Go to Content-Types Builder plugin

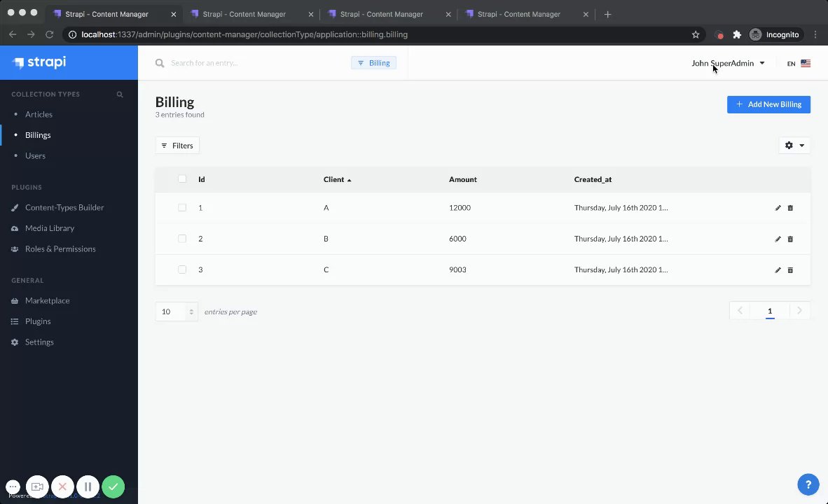pos(64,207)
